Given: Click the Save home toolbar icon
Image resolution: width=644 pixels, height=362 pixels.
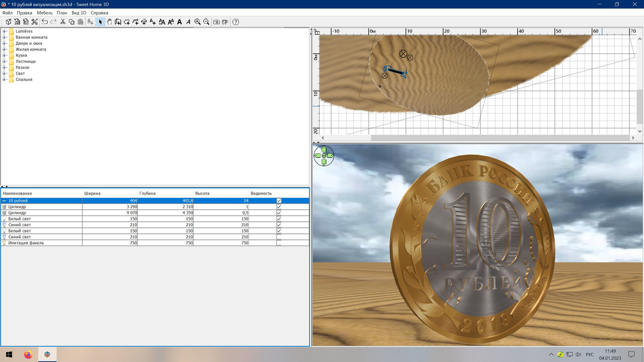Looking at the screenshot, I should (26, 22).
